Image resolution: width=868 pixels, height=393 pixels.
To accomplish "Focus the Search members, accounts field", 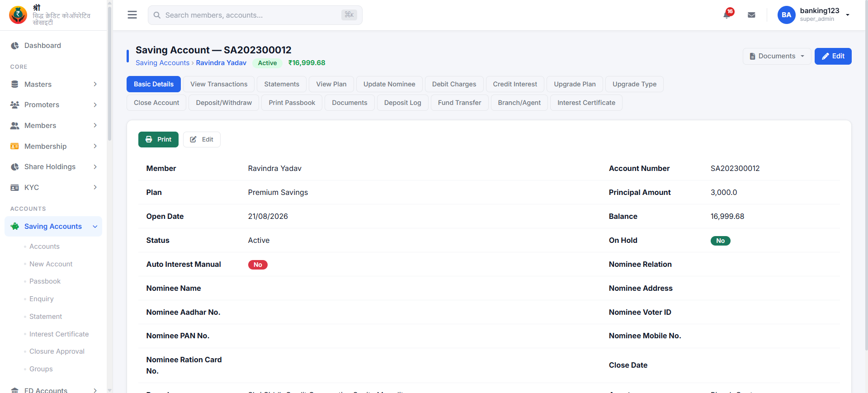I will 255,15.
